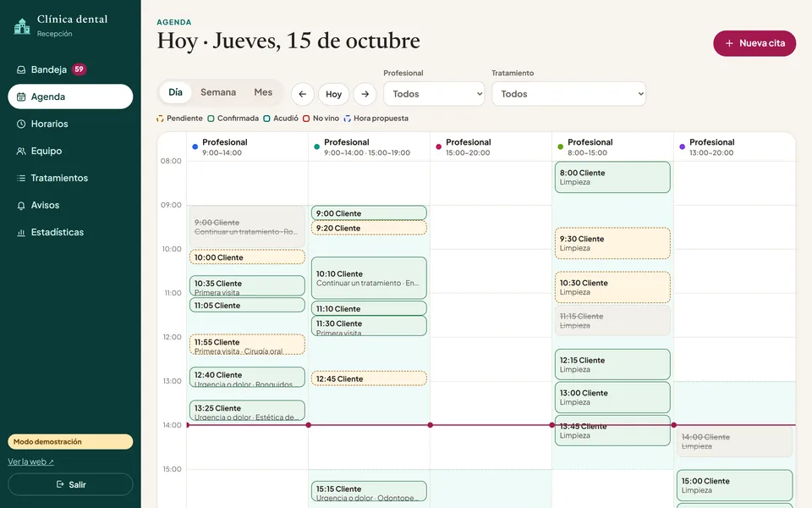Click the Acudió legend marker
Image resolution: width=812 pixels, height=508 pixels.
pos(266,119)
